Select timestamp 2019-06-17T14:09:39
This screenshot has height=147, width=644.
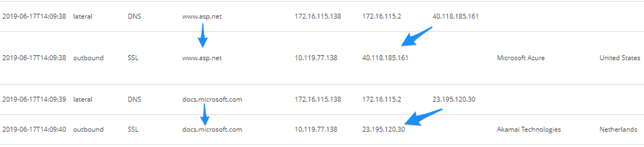click(34, 100)
